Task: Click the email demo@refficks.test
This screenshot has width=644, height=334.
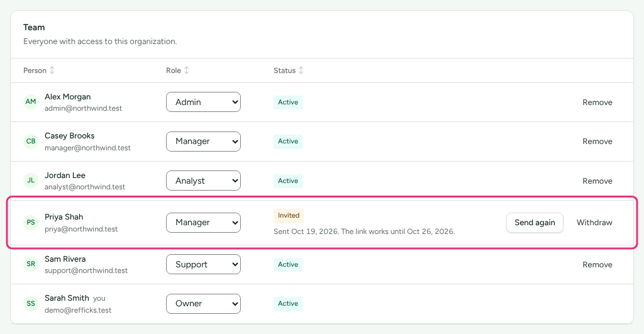Action: [x=78, y=310]
